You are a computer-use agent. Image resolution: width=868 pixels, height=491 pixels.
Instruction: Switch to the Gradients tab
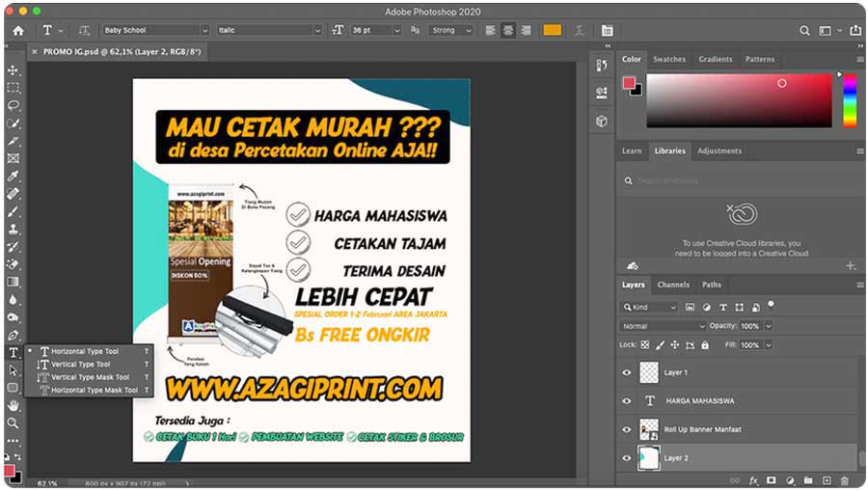coord(716,59)
